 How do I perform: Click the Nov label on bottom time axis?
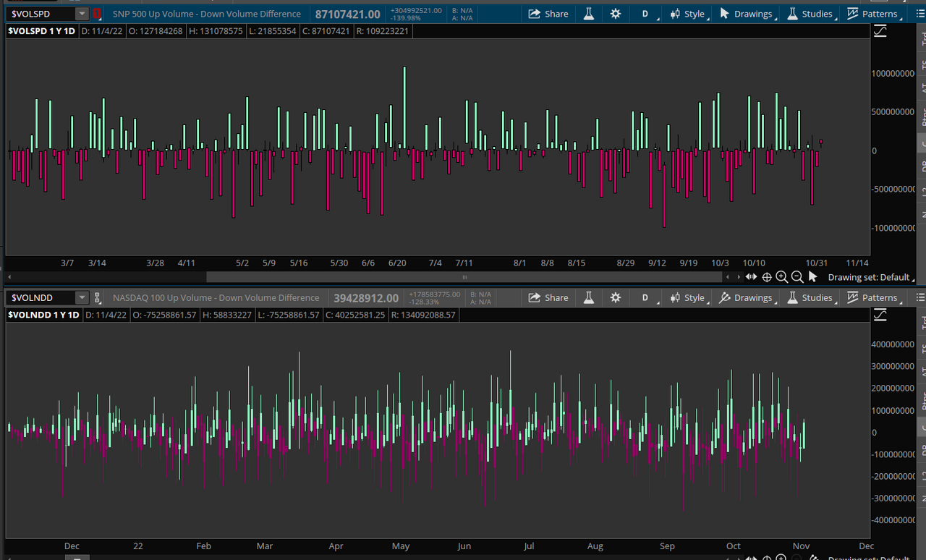801,546
